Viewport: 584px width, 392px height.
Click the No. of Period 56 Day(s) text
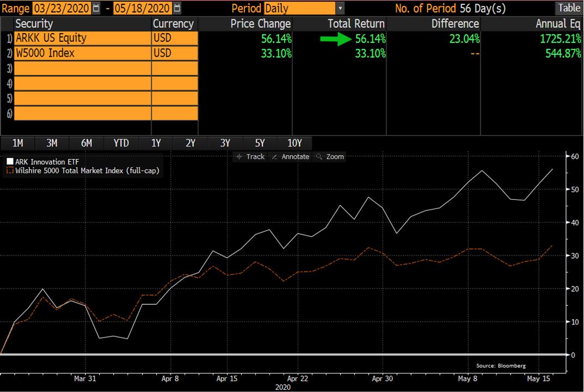pyautogui.click(x=450, y=8)
